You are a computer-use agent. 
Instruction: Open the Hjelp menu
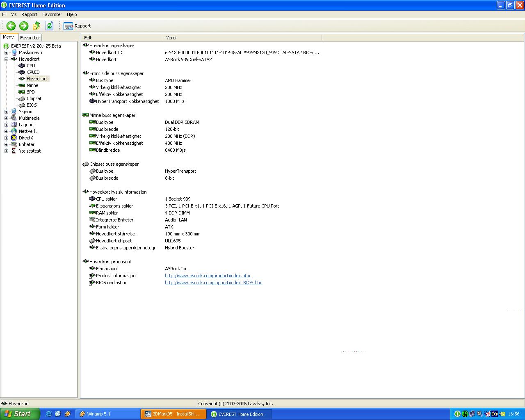(72, 14)
